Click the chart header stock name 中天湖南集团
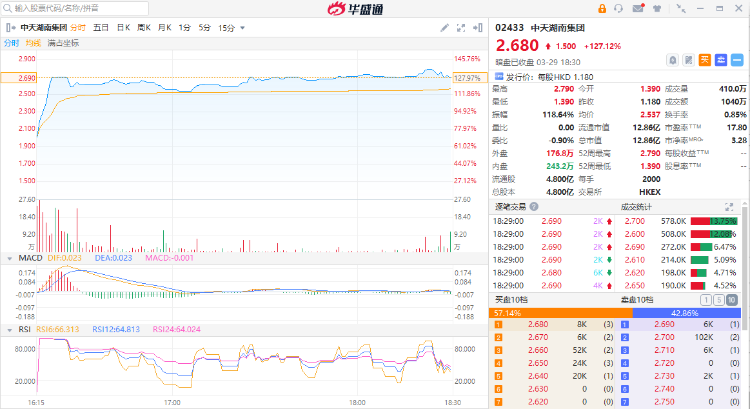Image resolution: width=750 pixels, height=409 pixels. (x=44, y=28)
